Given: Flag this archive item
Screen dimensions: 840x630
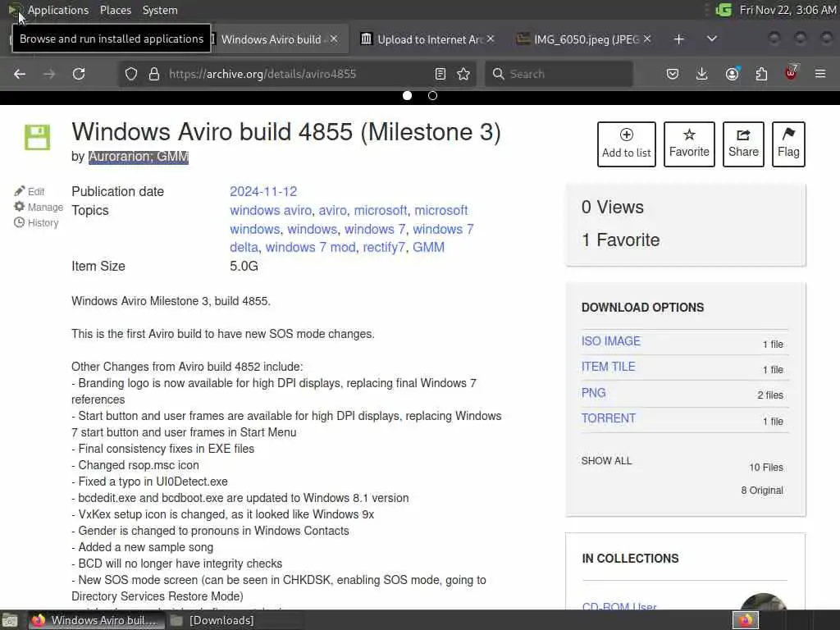Looking at the screenshot, I should [x=788, y=144].
